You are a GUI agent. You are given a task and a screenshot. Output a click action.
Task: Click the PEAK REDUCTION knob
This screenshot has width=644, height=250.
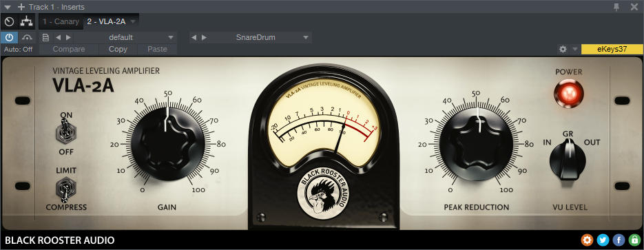click(x=476, y=144)
